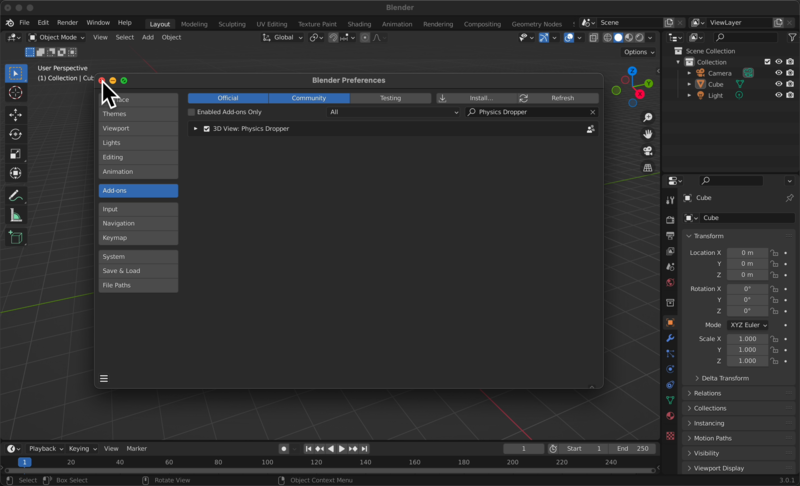Toggle Testing add-ons filter
The image size is (800, 486).
coord(390,98)
